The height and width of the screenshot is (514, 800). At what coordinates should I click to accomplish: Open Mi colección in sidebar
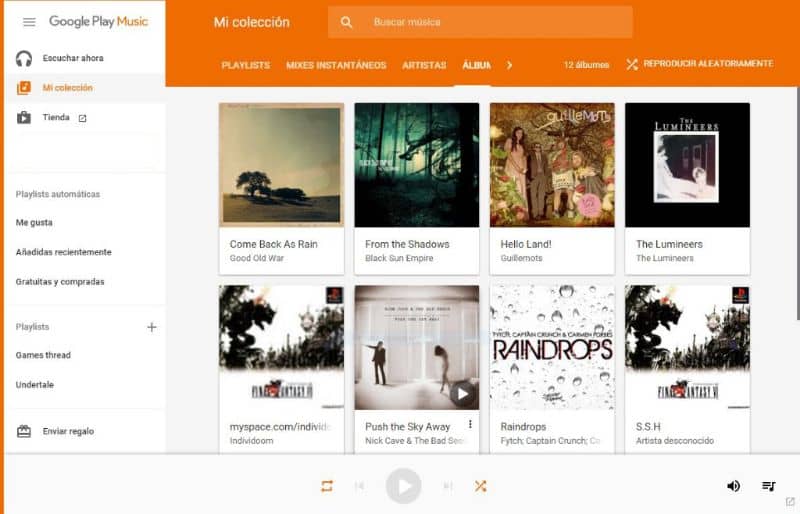(x=85, y=88)
